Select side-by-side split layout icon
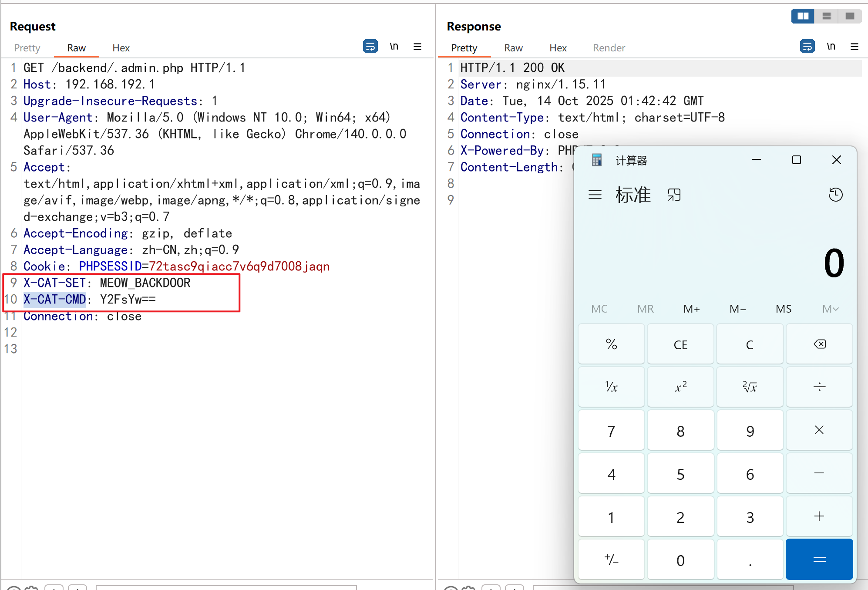The image size is (868, 590). tap(802, 16)
